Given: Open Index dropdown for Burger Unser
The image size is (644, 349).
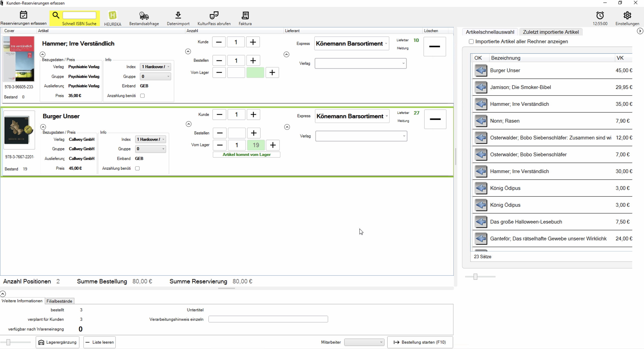Looking at the screenshot, I should click(150, 139).
